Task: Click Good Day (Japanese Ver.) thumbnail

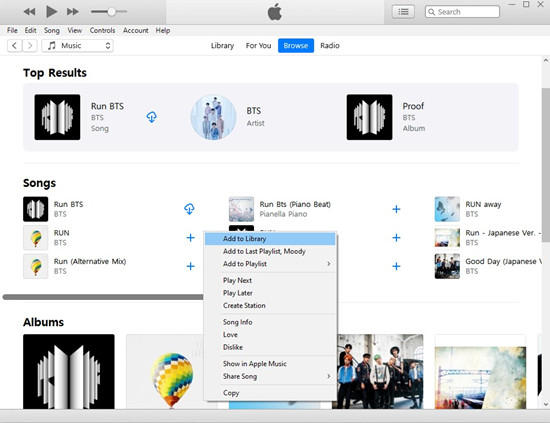Action: tap(447, 266)
